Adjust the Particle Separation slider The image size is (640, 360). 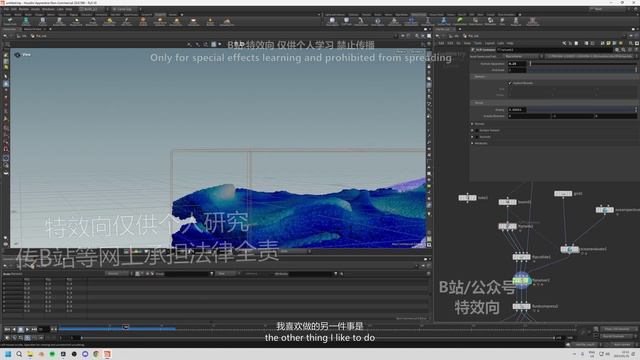[582, 64]
